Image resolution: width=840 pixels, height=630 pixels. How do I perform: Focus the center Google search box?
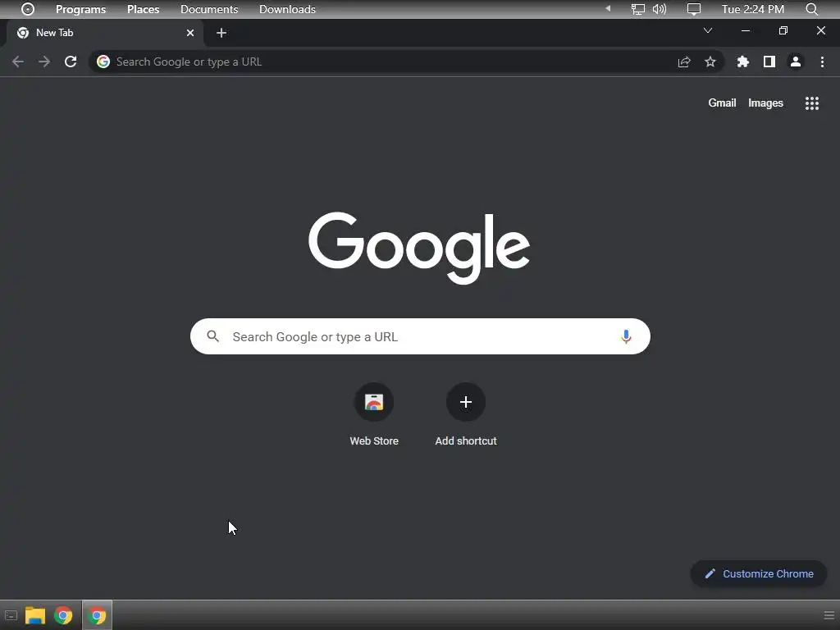point(420,336)
